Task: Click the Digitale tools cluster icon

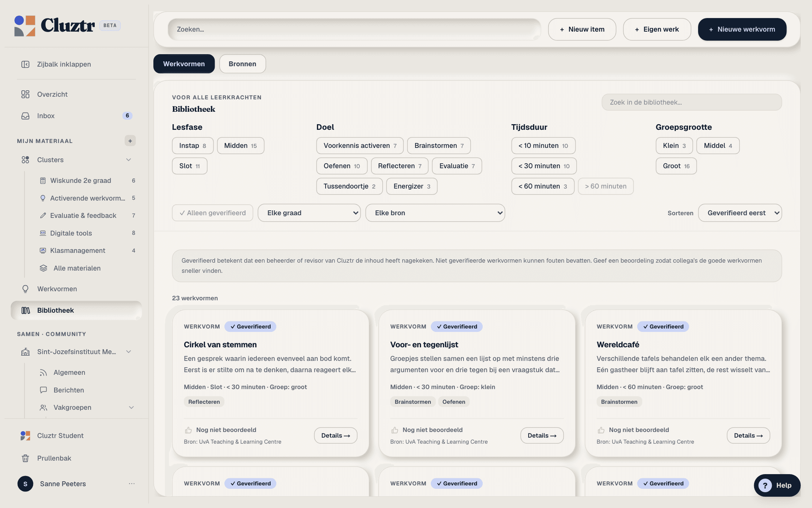Action: pos(43,233)
